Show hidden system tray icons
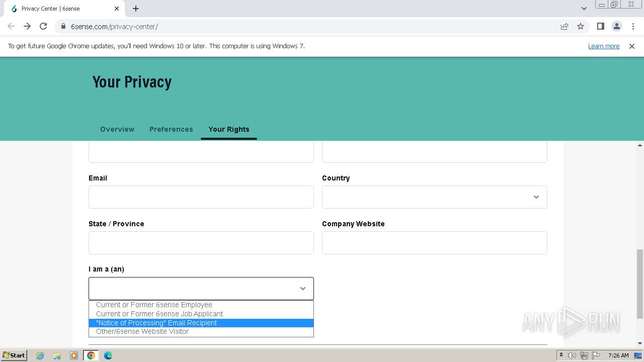Image resolution: width=644 pixels, height=362 pixels. 561,355
